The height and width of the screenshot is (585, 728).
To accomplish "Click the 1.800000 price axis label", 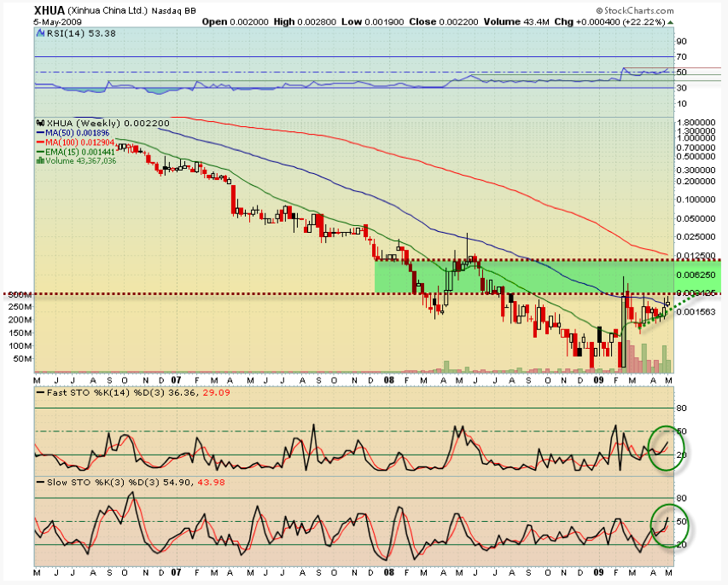I will 696,123.
